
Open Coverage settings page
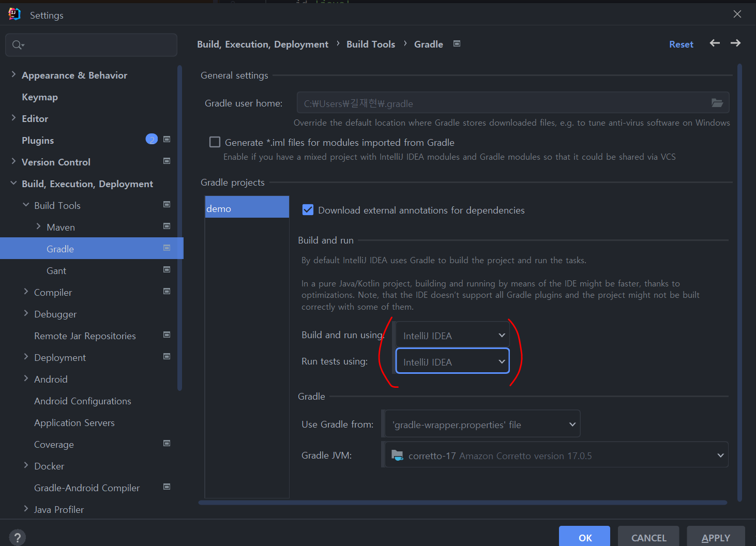54,444
